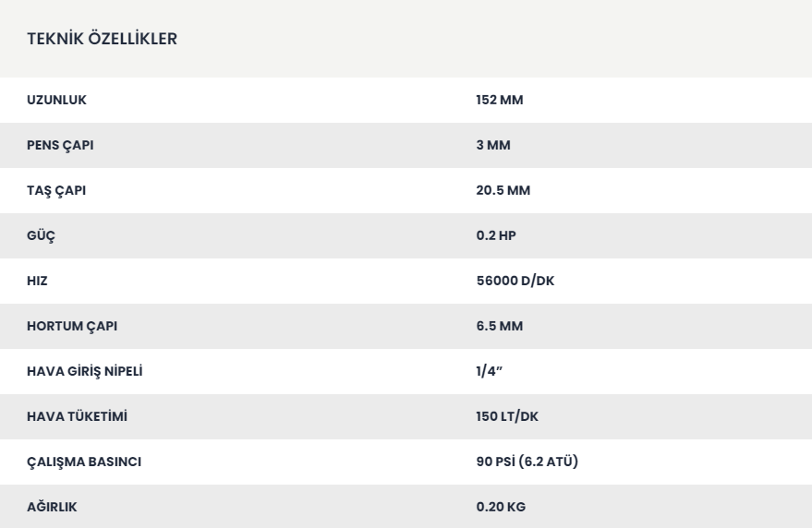Click the 0.20 KG weight value

click(501, 507)
